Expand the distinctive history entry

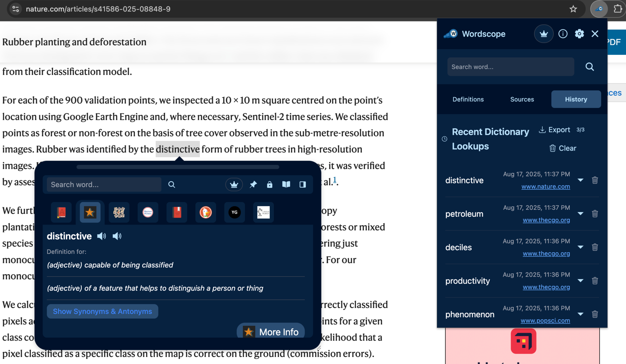click(x=581, y=180)
